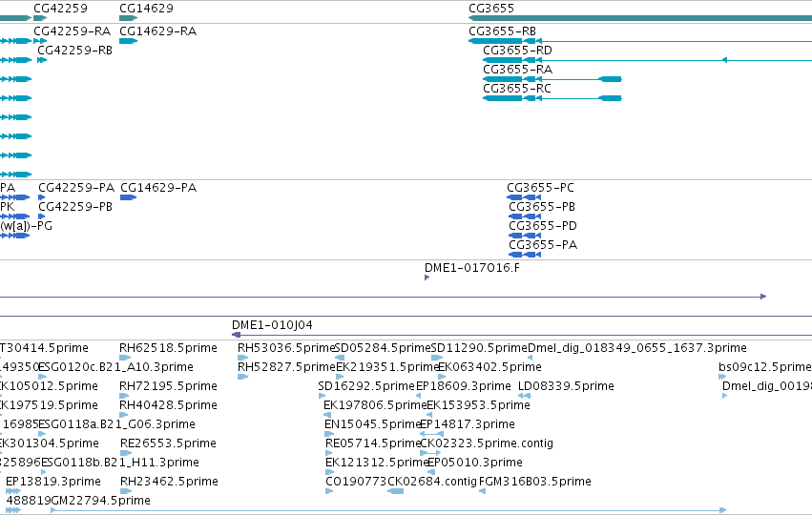Click the EP14817.3prime EST label
Viewport: 812px width, 515px height.
pos(468,424)
